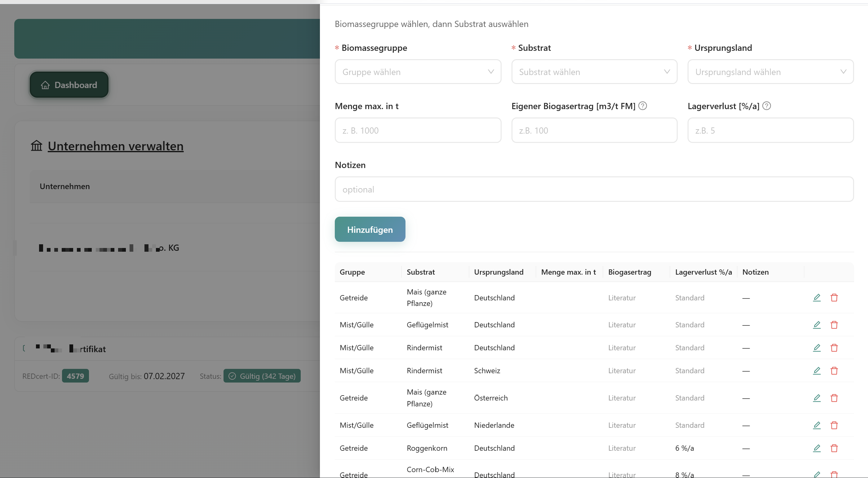This screenshot has width=868, height=478.
Task: Edit the Mais Deutschland row
Action: click(x=817, y=298)
